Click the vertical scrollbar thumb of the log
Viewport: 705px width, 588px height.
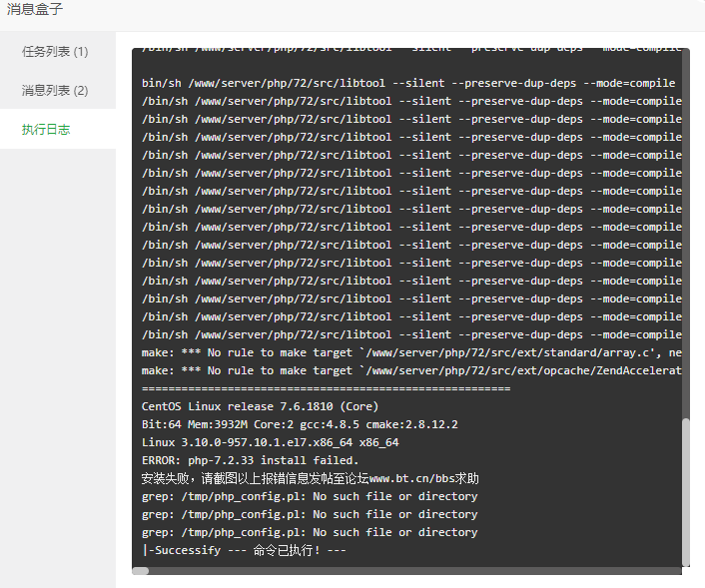tap(686, 492)
